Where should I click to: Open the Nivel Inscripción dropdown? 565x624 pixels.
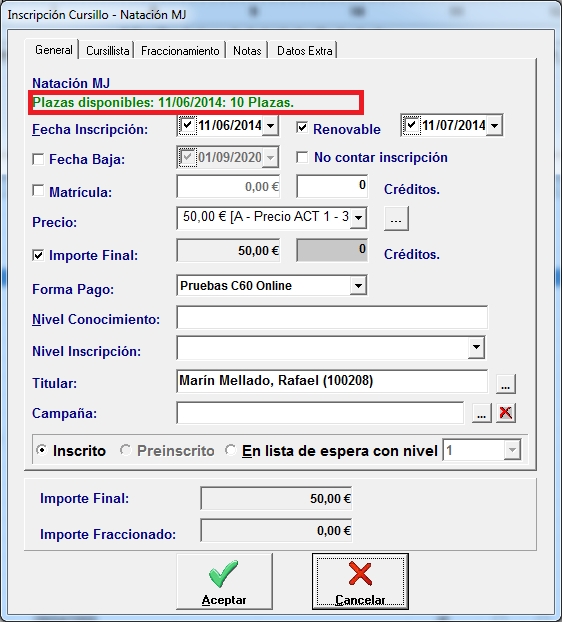[x=476, y=347]
